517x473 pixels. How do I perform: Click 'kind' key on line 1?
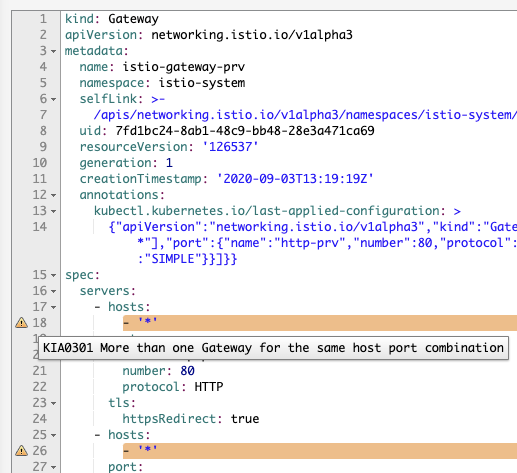[79, 19]
